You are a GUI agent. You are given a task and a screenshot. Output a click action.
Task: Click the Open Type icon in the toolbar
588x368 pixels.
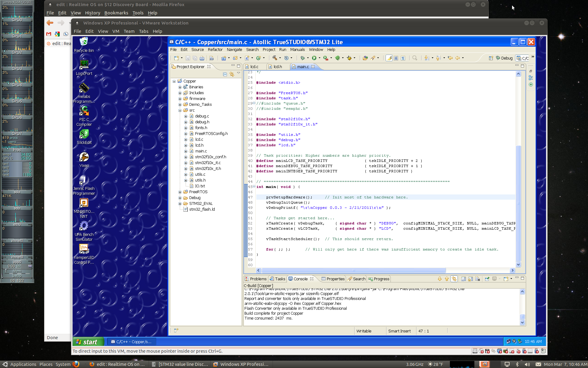click(365, 58)
